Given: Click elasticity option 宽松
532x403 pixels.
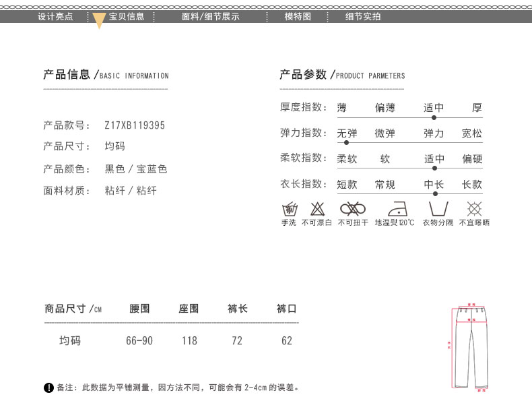Looking at the screenshot, I should coord(472,133).
